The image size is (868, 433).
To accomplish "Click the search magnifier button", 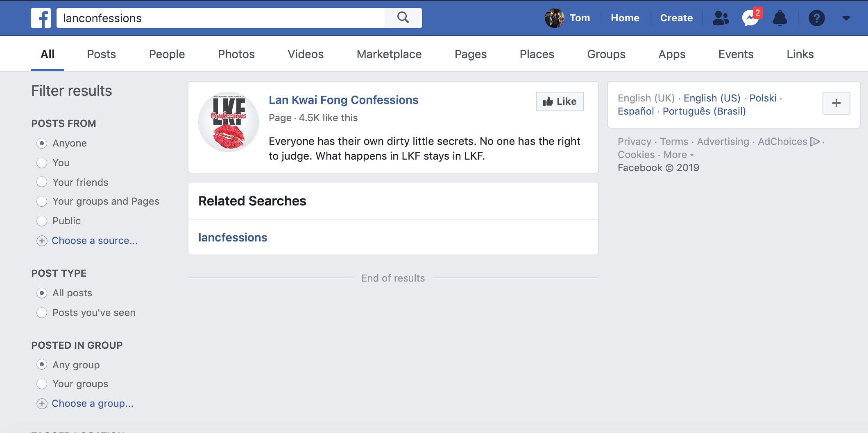I will pos(403,18).
